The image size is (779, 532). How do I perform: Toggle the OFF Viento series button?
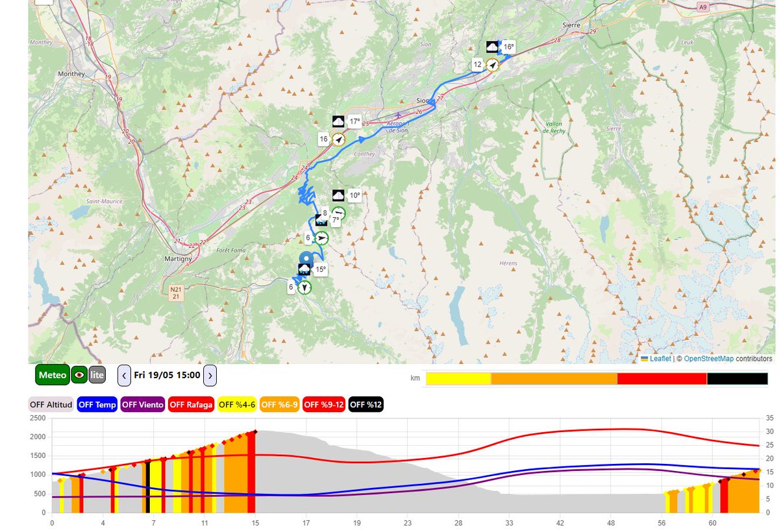(x=143, y=405)
